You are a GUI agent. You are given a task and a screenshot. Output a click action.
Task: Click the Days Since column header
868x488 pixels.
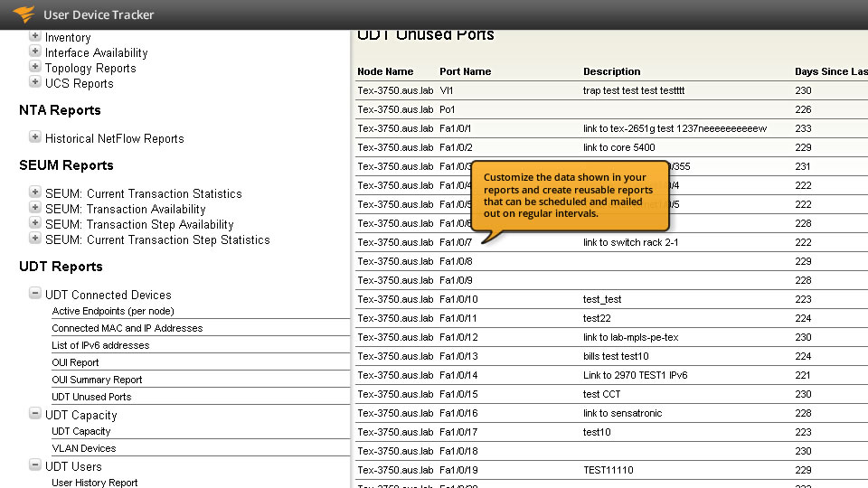831,71
